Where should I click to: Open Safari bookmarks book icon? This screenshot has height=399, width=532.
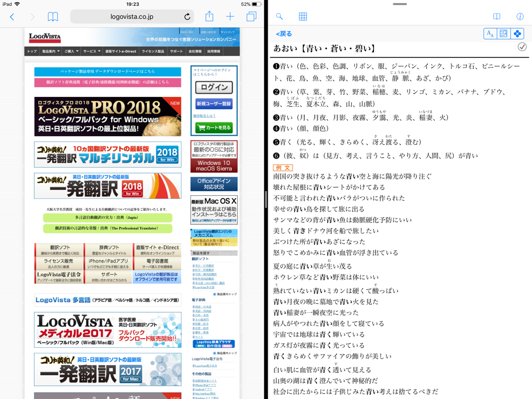[53, 16]
